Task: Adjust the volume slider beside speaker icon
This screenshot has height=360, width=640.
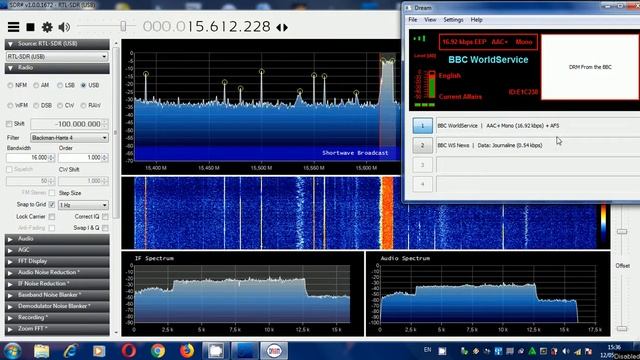Action: tap(123, 27)
